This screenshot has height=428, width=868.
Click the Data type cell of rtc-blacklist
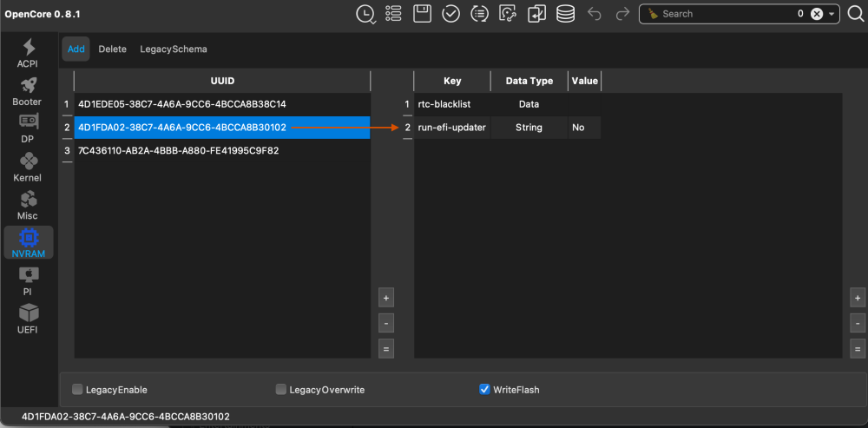tap(529, 104)
